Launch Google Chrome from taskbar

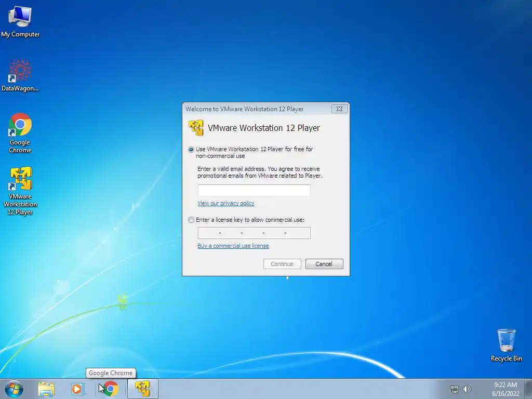pyautogui.click(x=111, y=389)
